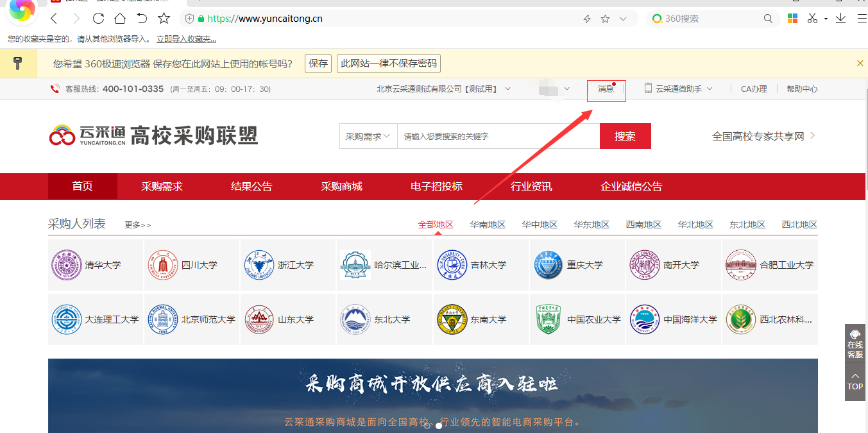Go back with the browser back arrow

tap(54, 19)
